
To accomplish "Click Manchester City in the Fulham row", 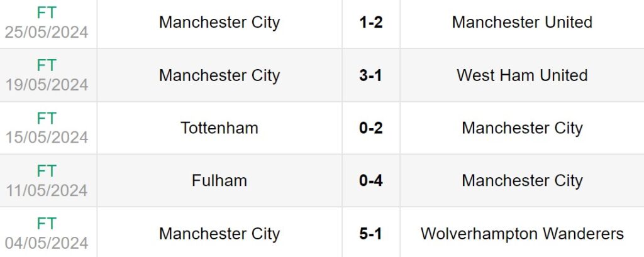I will (522, 181).
